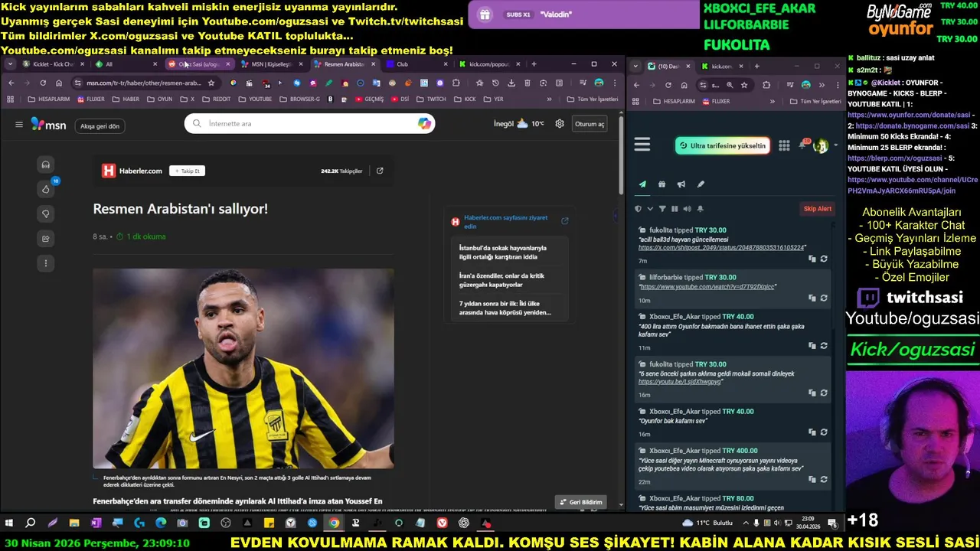
Task: Go to home page in left browser
Action: pos(59,83)
